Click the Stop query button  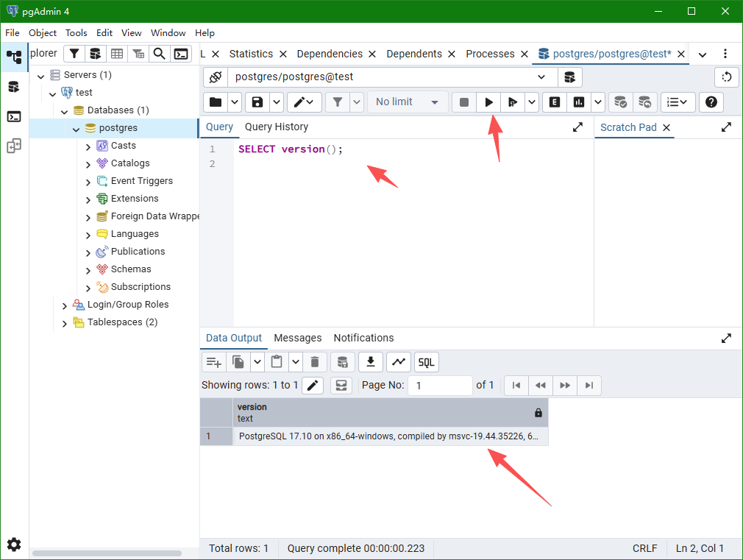tap(464, 102)
